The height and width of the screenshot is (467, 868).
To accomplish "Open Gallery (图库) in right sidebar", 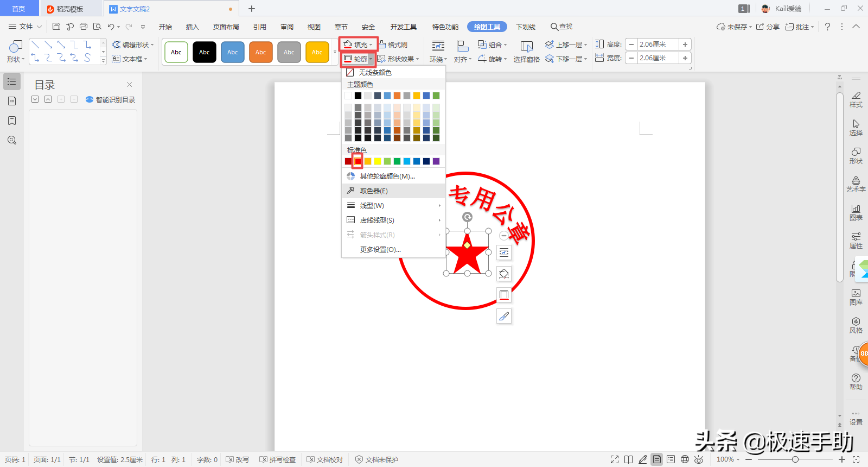I will point(856,297).
